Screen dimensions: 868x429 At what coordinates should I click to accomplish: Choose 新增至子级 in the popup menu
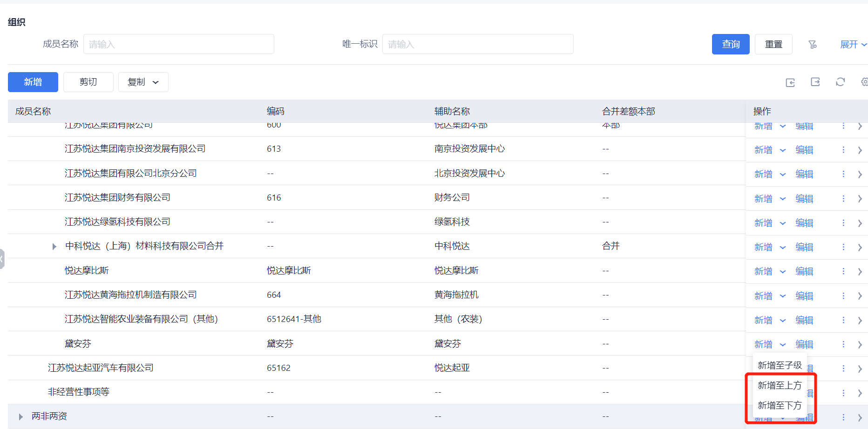(x=779, y=365)
